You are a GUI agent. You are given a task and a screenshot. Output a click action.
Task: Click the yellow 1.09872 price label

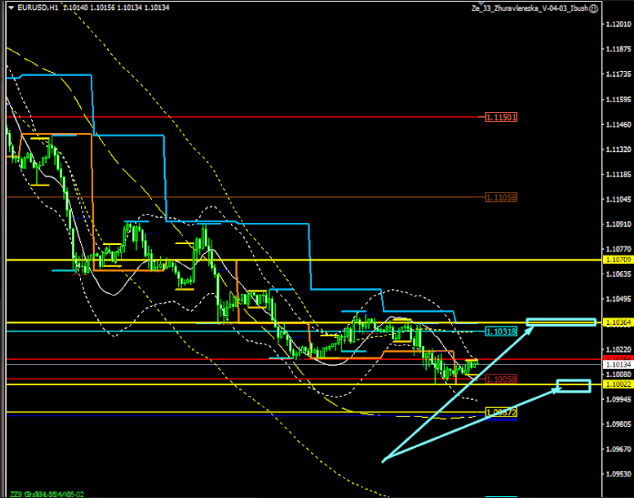[501, 412]
